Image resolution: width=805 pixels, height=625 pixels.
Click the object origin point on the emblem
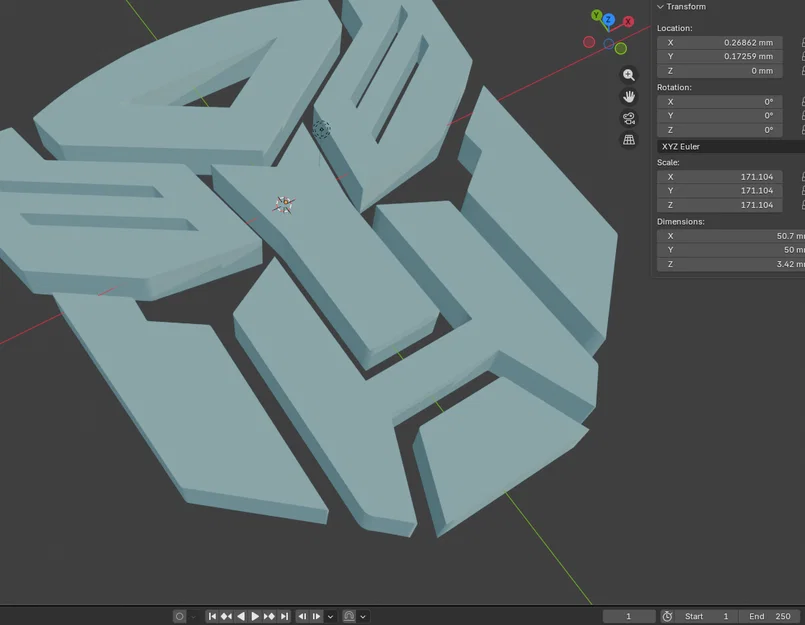point(285,203)
